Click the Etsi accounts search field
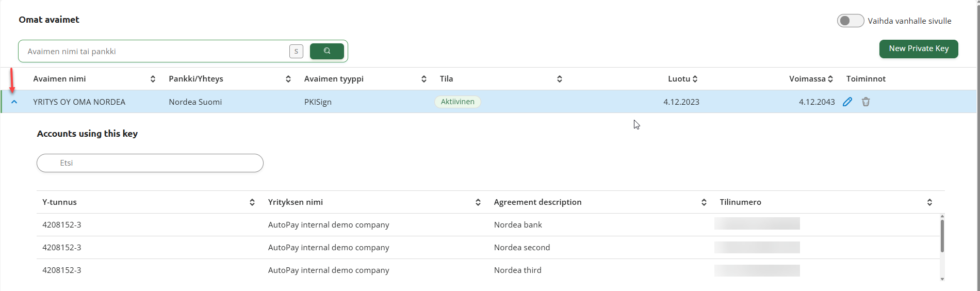This screenshot has height=291, width=980. [150, 163]
